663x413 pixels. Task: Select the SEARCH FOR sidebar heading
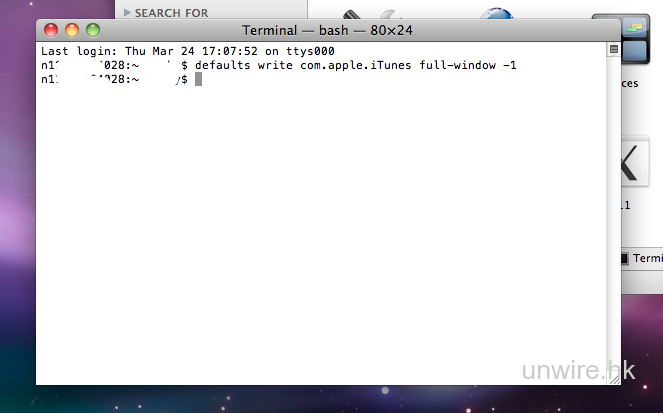click(171, 12)
